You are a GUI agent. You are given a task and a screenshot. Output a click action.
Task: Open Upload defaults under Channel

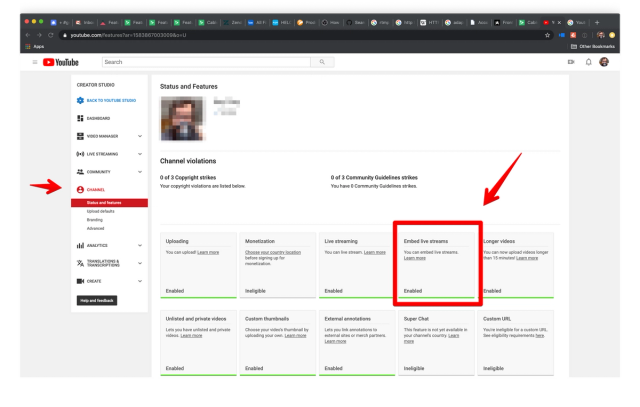(x=100, y=211)
